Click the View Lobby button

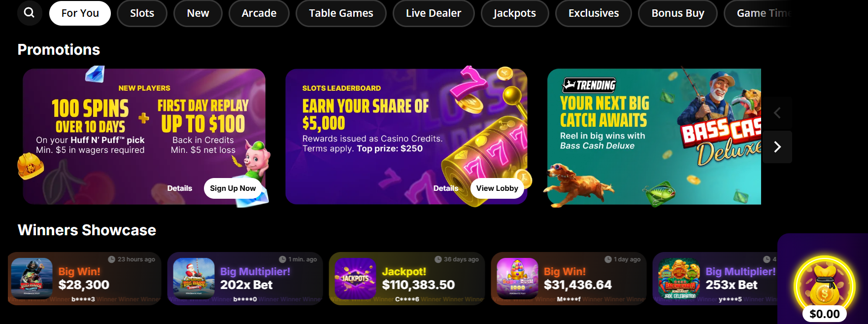(497, 188)
